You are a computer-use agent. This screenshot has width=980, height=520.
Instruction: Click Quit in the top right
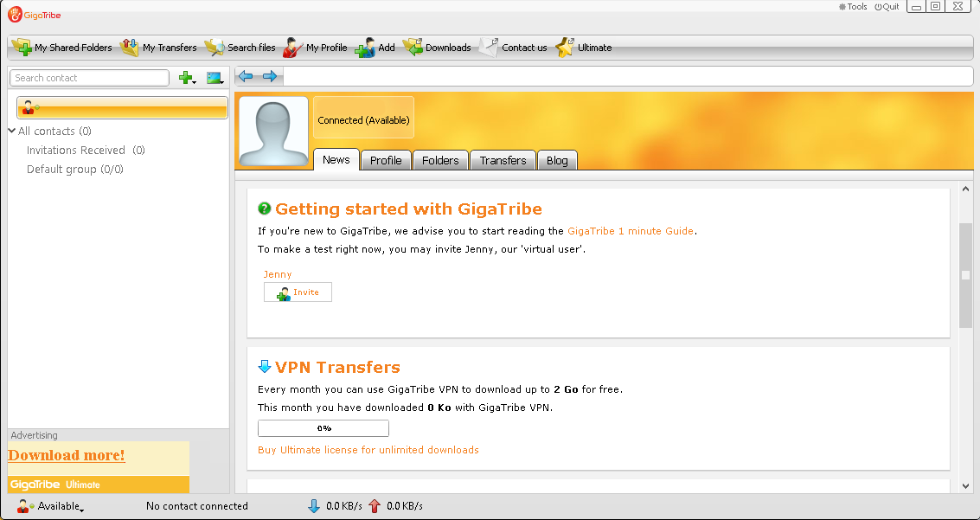(x=887, y=7)
